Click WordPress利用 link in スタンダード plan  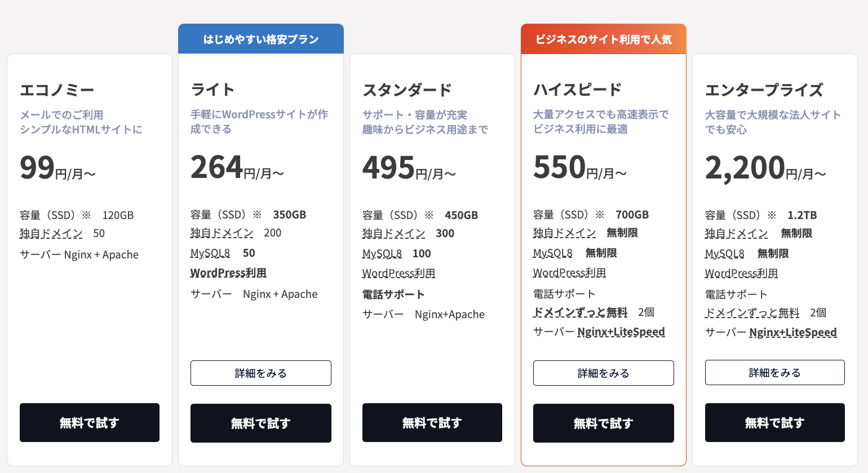pyautogui.click(x=398, y=274)
